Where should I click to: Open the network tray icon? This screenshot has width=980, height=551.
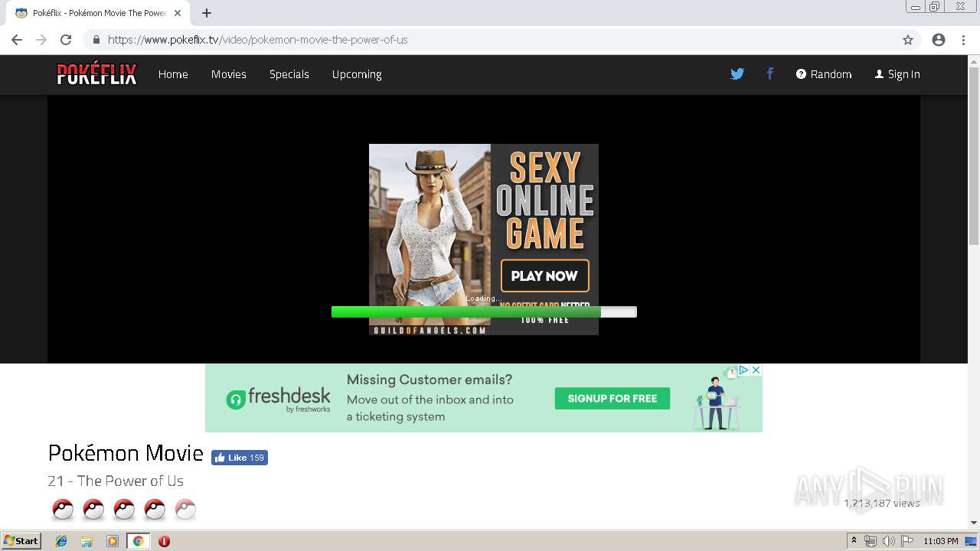[871, 541]
